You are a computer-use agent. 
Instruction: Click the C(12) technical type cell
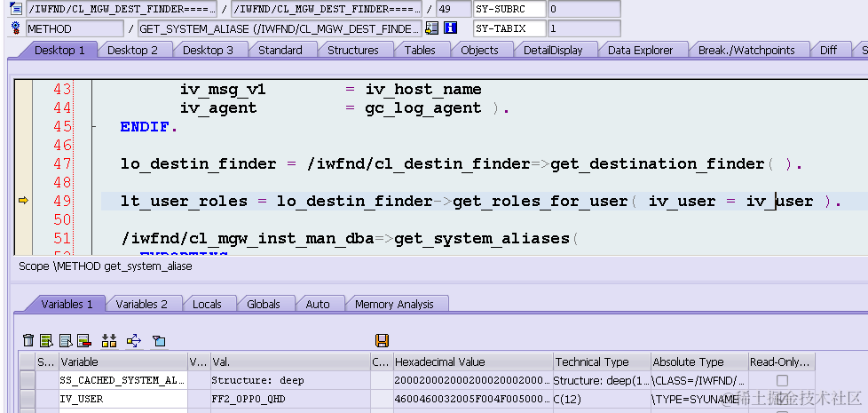point(602,399)
